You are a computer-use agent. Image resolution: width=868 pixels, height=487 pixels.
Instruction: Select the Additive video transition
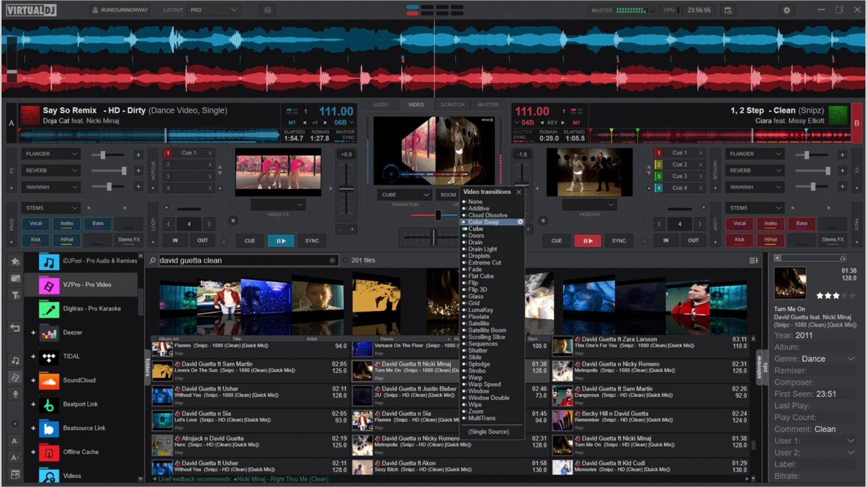point(478,208)
